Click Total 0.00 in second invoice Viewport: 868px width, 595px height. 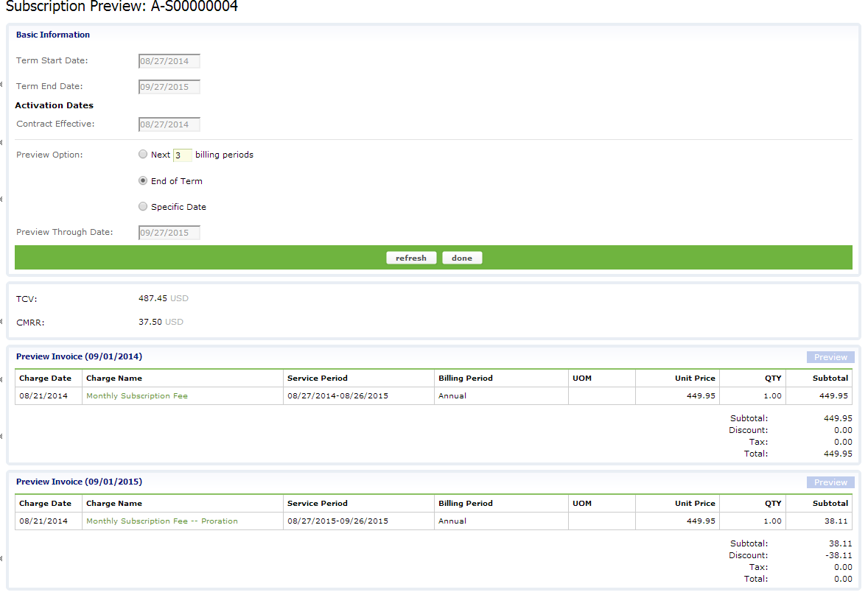point(843,579)
